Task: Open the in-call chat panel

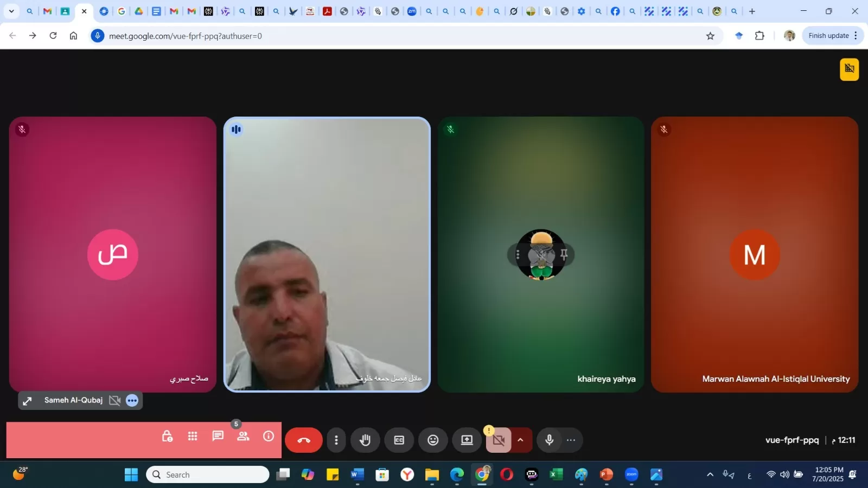Action: [218, 436]
